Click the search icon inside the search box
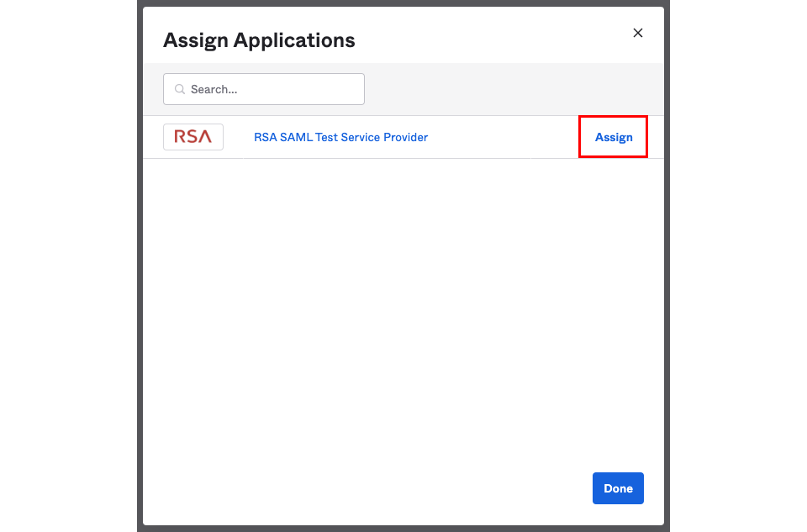Image resolution: width=807 pixels, height=532 pixels. [x=179, y=89]
